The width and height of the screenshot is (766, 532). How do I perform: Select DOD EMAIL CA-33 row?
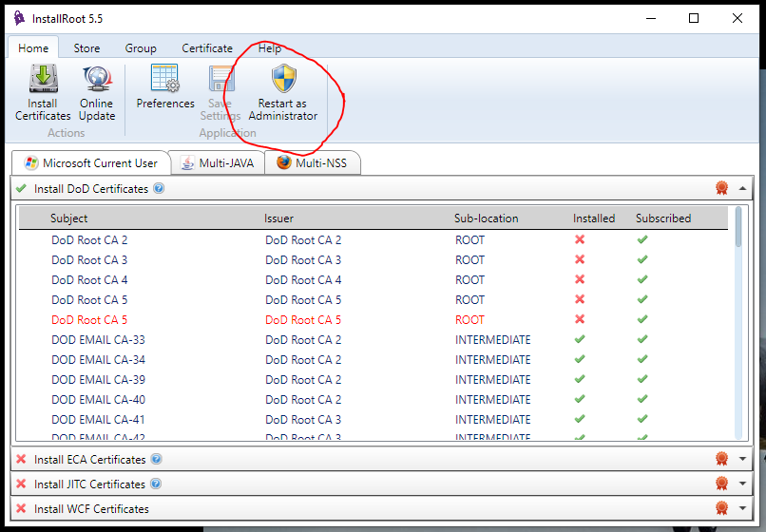pos(373,339)
